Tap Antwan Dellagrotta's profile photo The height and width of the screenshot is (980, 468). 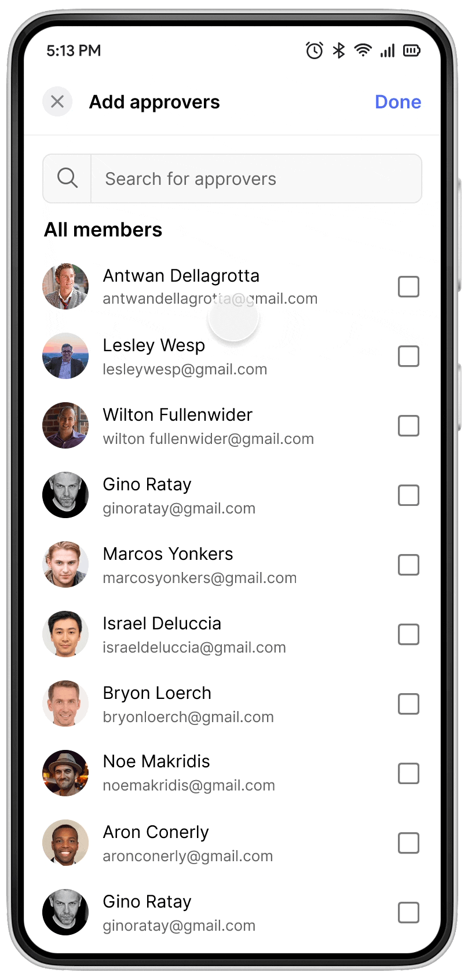(x=65, y=286)
